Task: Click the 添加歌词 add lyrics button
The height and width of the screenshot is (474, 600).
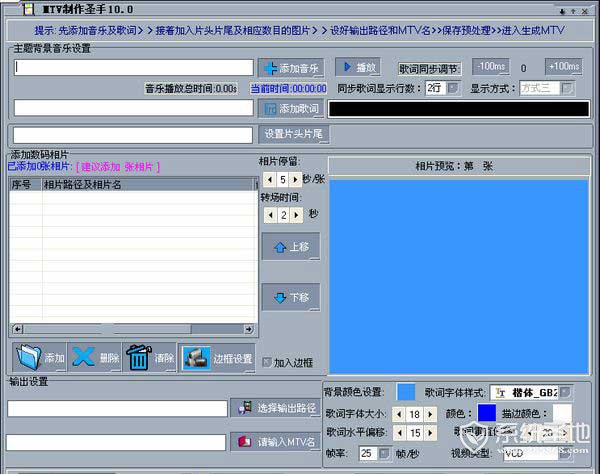Action: (x=291, y=109)
